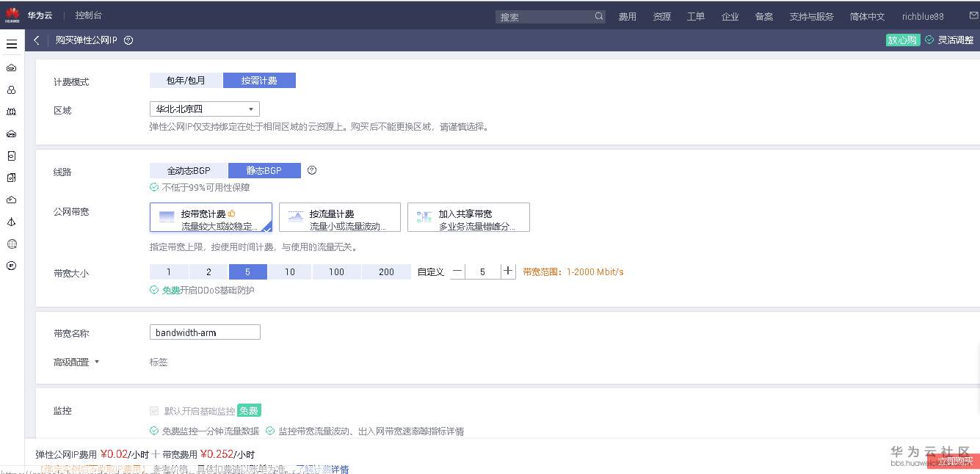Viewport: 980px width, 474px height.
Task: Open the hamburger menu in the left sidebar
Action: pos(12,44)
